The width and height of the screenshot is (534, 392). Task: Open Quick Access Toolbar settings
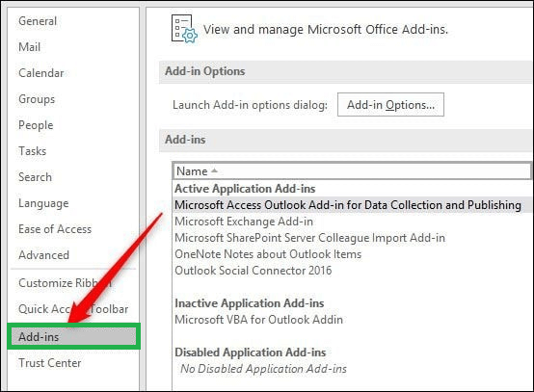coord(73,309)
